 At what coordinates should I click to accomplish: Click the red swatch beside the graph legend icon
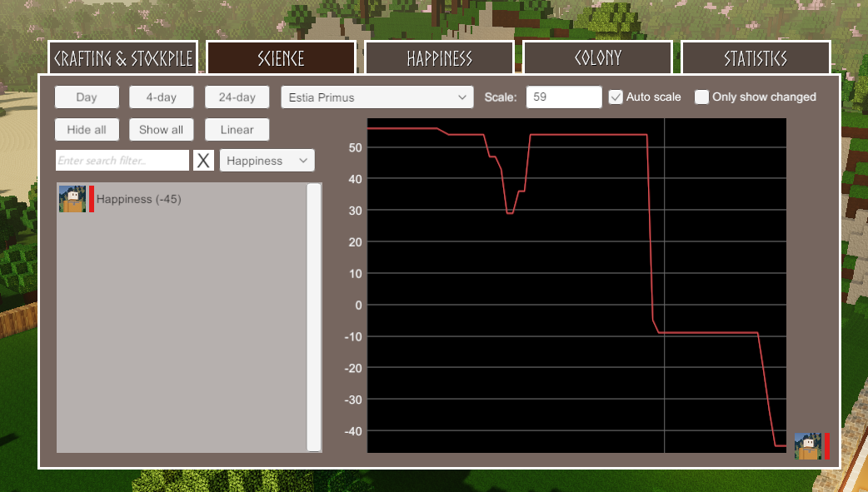827,446
